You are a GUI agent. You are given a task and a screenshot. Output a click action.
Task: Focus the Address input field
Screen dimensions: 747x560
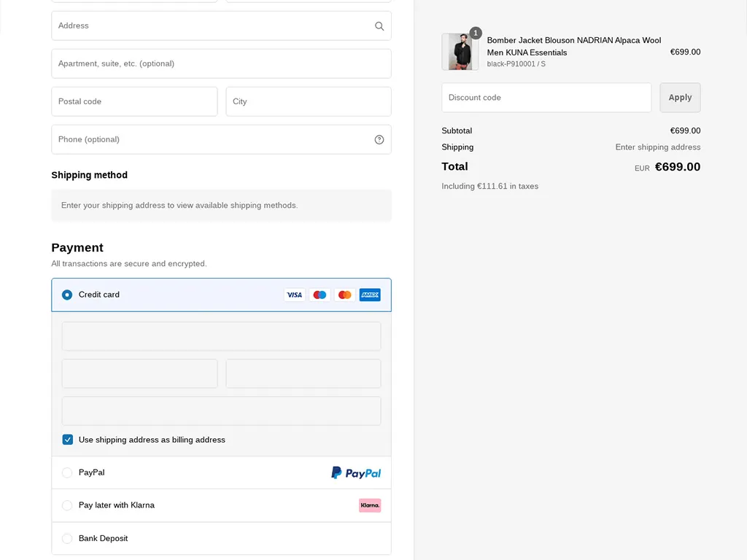coord(222,26)
